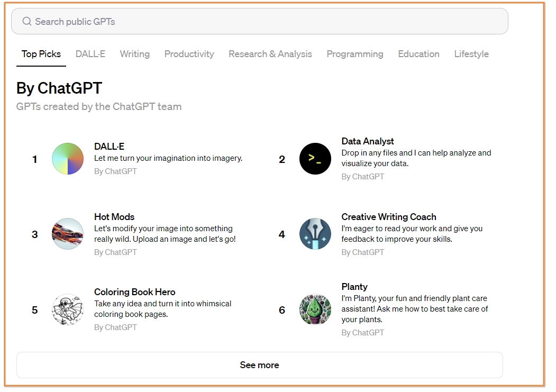Click the Creative Writing Coach pen icon
Screen dimensions: 556x392
tap(315, 234)
